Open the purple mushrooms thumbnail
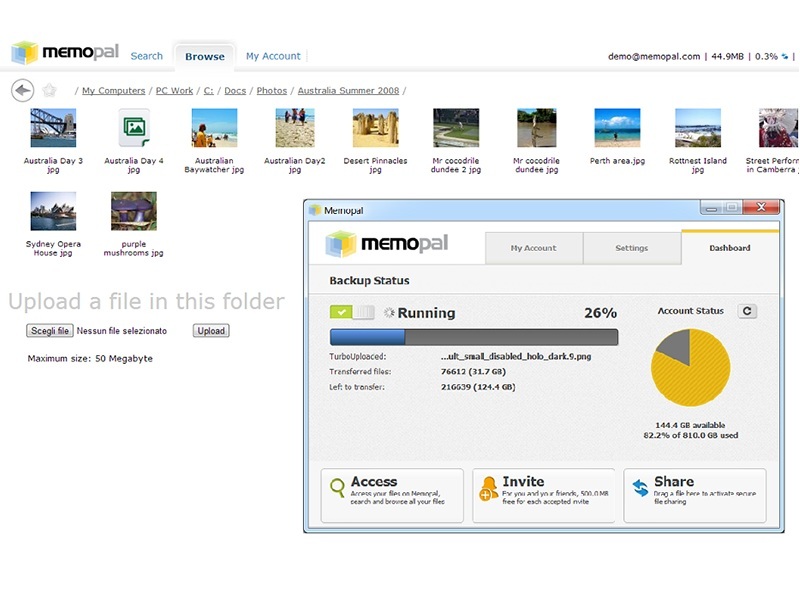Image resolution: width=800 pixels, height=600 pixels. tap(134, 211)
